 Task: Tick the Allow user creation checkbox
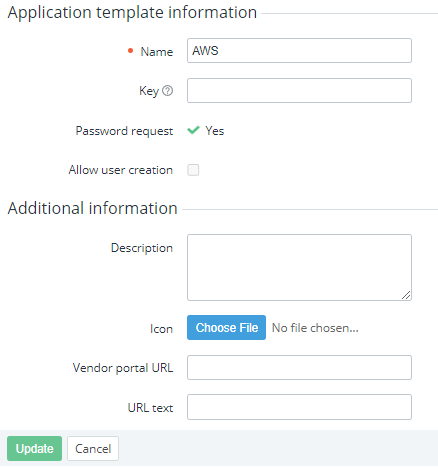[193, 170]
